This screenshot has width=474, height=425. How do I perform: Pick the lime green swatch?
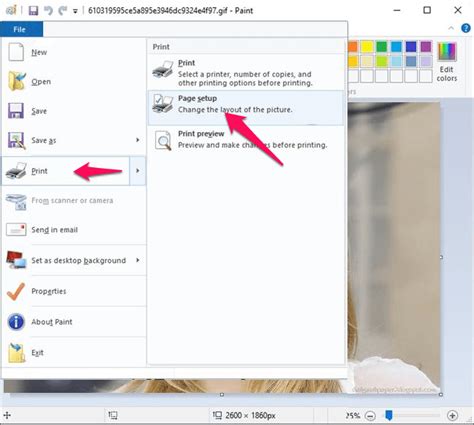click(382, 61)
